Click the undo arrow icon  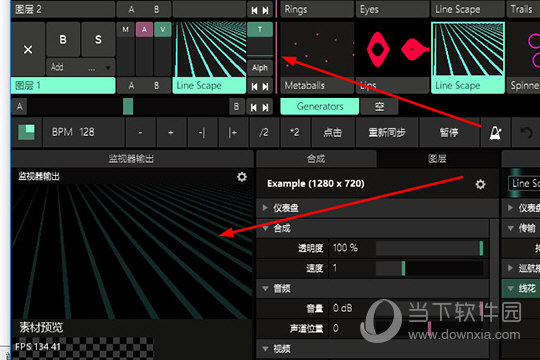pos(526,132)
